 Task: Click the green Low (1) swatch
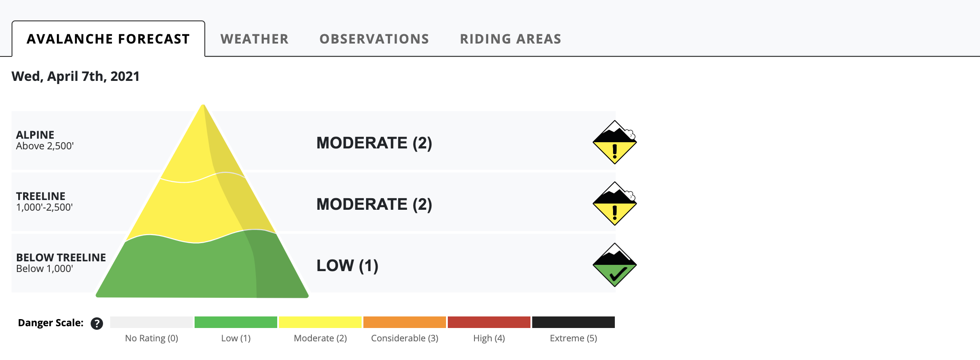tap(236, 322)
